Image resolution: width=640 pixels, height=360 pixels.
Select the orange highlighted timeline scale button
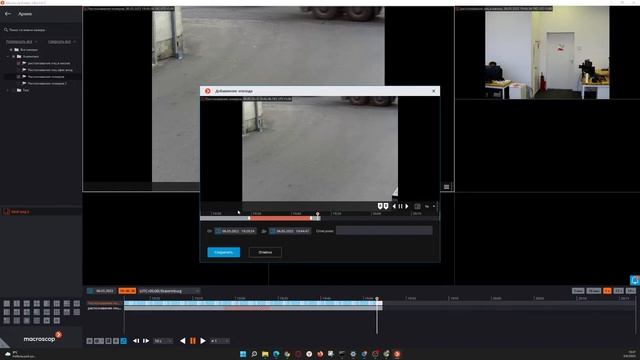pyautogui.click(x=607, y=291)
